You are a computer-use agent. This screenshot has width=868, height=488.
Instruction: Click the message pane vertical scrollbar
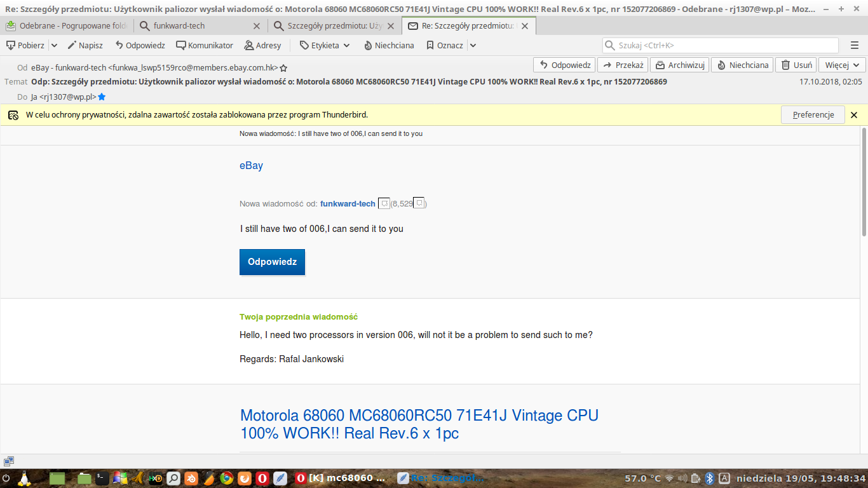pos(864,181)
